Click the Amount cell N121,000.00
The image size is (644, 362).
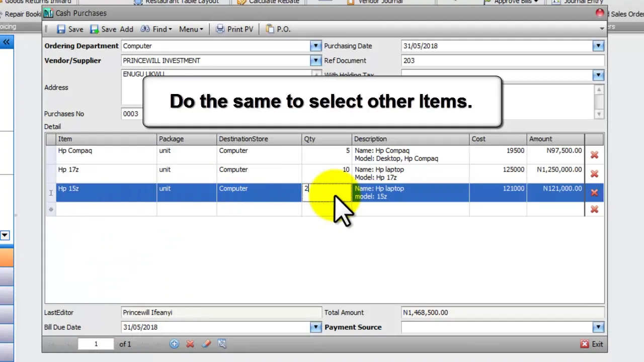556,193
